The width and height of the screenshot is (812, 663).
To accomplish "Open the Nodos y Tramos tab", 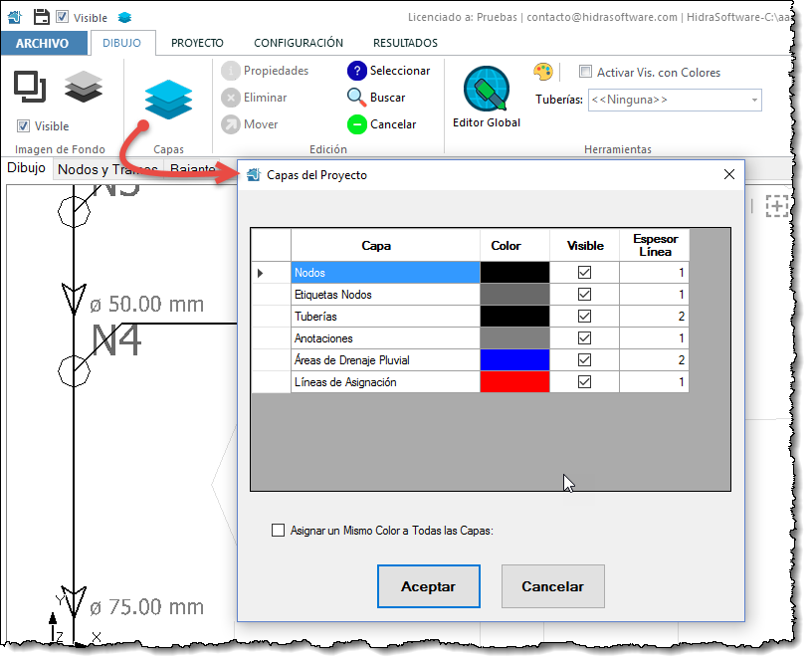I will point(107,169).
